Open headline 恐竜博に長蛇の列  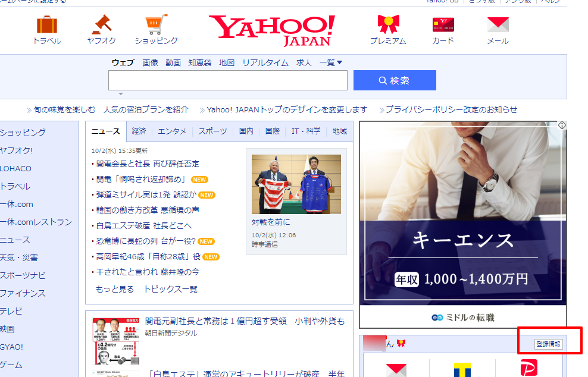(146, 241)
